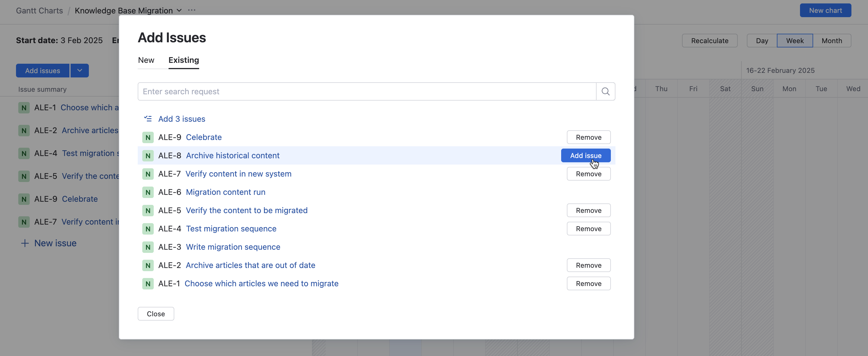Click ALE-9 Celebrate issue type icon in dialog
The height and width of the screenshot is (356, 868).
tap(148, 137)
